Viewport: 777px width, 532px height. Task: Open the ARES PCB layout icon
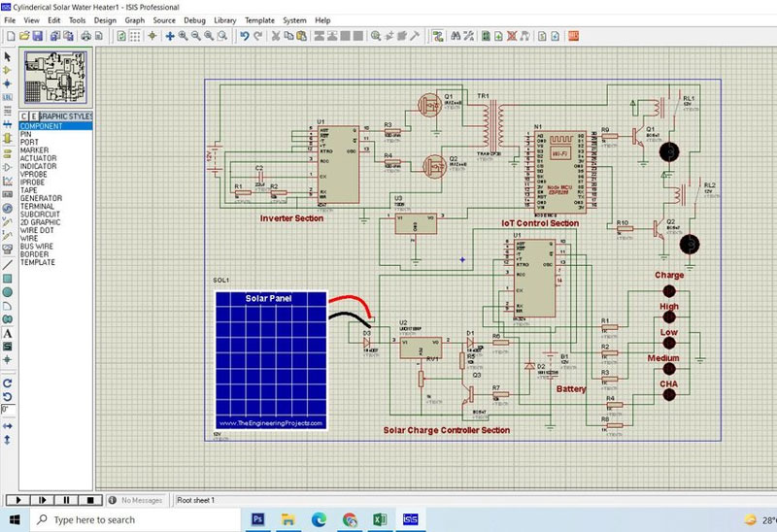tap(573, 36)
